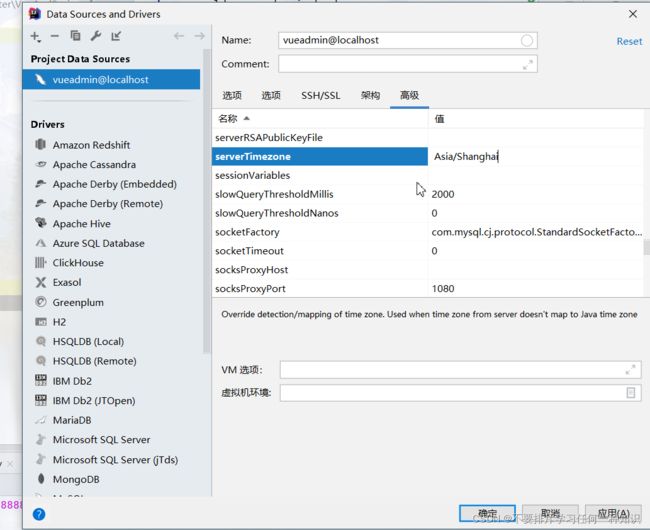Switch to the 架构 tab
This screenshot has width=650, height=530.
pos(370,96)
